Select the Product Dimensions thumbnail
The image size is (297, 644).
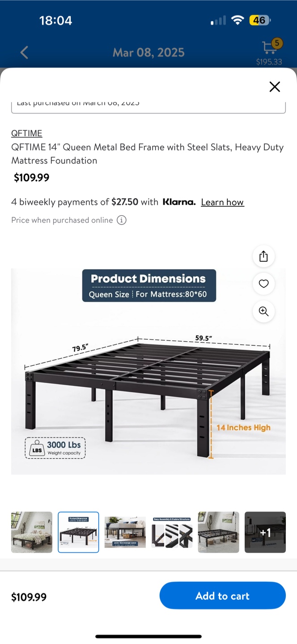click(x=78, y=532)
